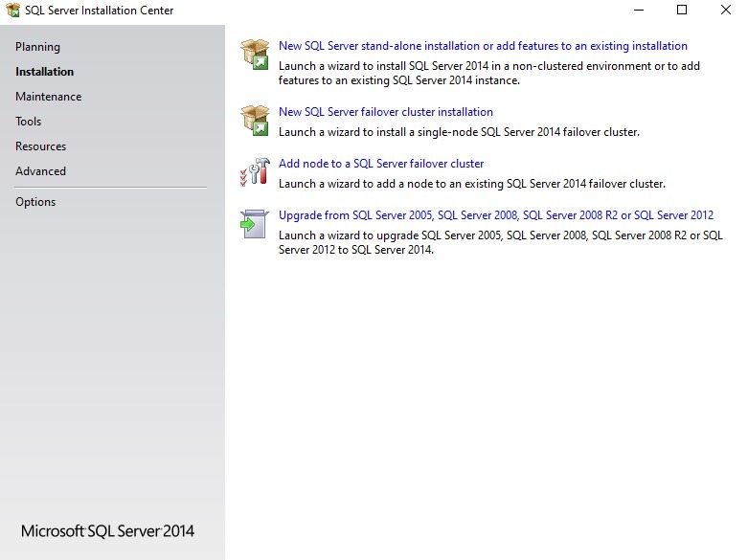Click the Add node hammer and wrench icon
This screenshot has height=560, width=748.
[x=255, y=173]
